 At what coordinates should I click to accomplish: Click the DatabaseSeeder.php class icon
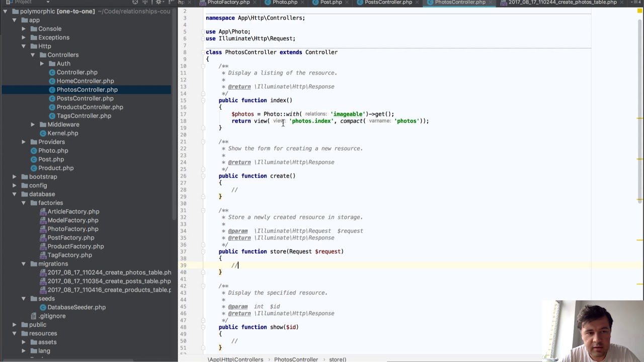[43, 307]
